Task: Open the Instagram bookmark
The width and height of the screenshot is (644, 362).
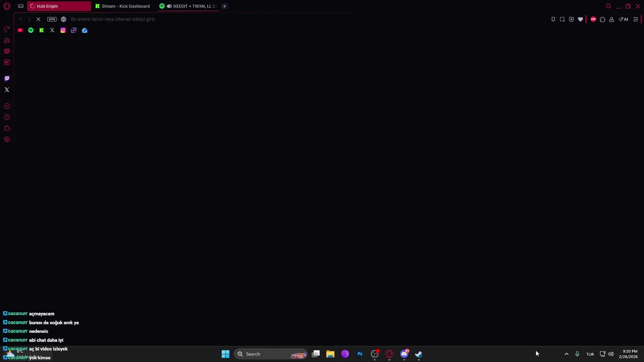Action: coord(63,30)
